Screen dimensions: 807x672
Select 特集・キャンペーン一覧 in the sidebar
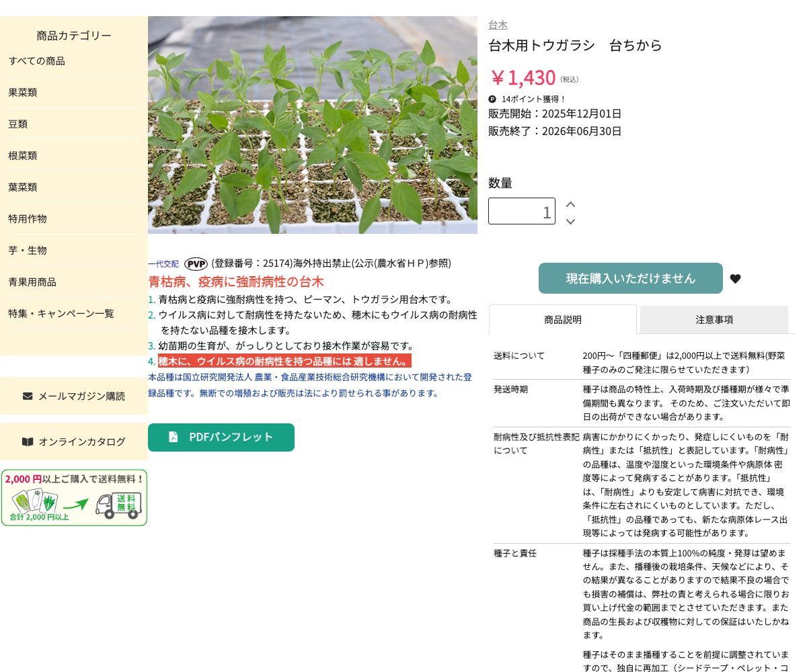point(61,313)
